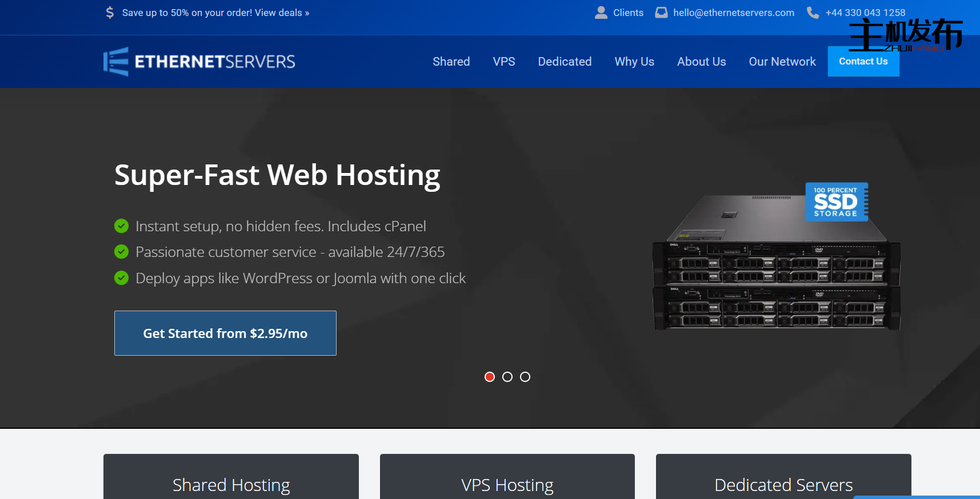This screenshot has width=980, height=499.
Task: Click the phone handset icon
Action: click(813, 13)
